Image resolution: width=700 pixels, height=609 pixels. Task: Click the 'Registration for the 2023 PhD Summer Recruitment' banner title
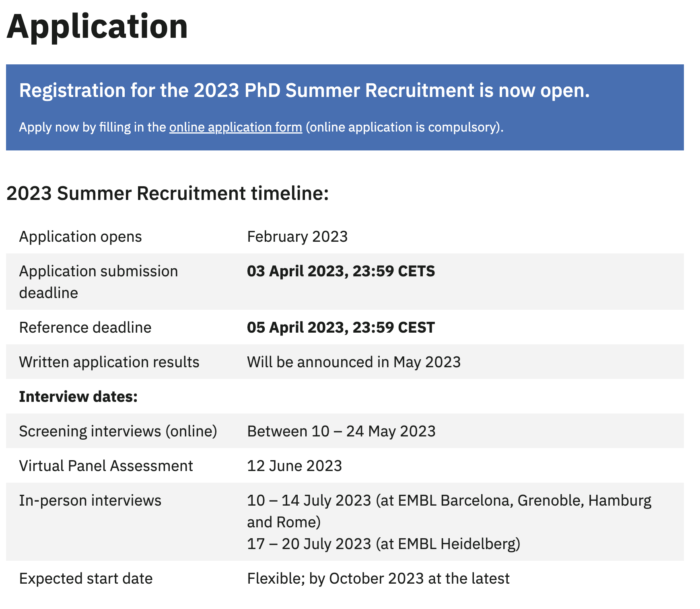coord(304,90)
